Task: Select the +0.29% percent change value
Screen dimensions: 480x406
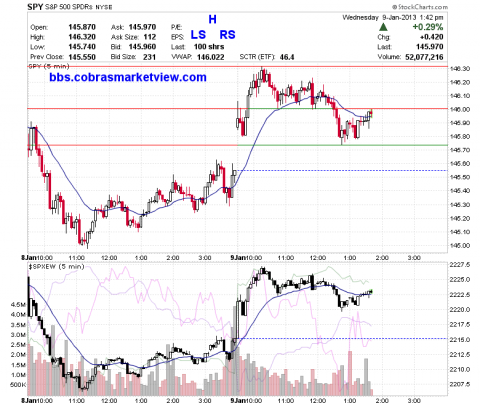Action: (x=428, y=27)
